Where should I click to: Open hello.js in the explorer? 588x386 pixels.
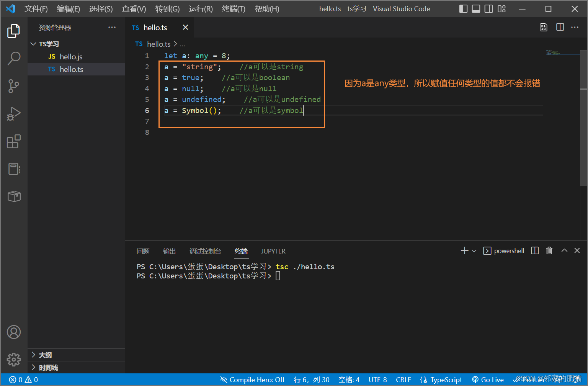pos(76,57)
